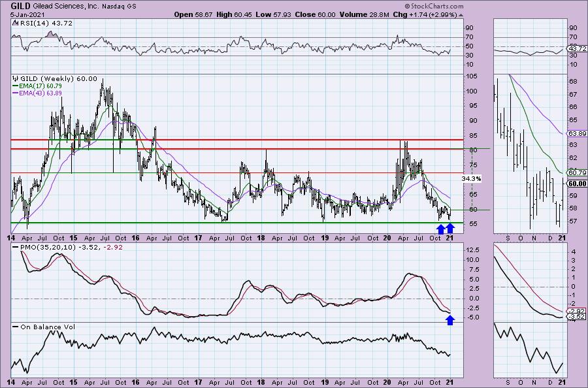588x388 pixels.
Task: Click the Close 60.00 value in the header
Action: [315, 15]
